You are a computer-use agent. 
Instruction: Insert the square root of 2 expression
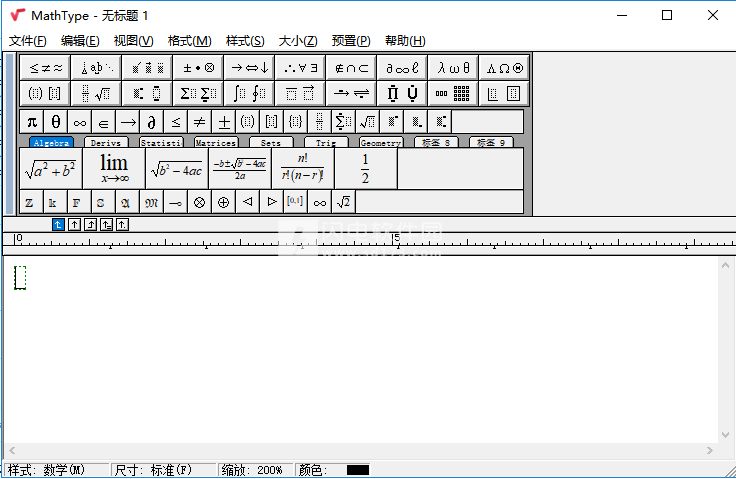tap(344, 202)
